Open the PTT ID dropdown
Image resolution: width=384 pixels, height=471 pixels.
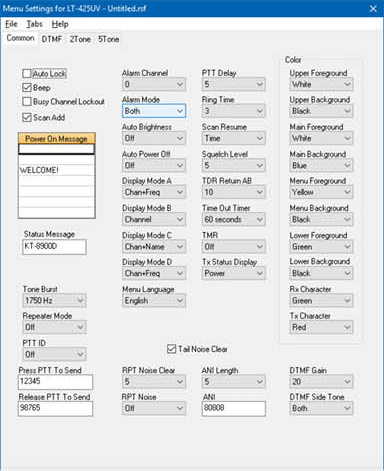pyautogui.click(x=54, y=354)
